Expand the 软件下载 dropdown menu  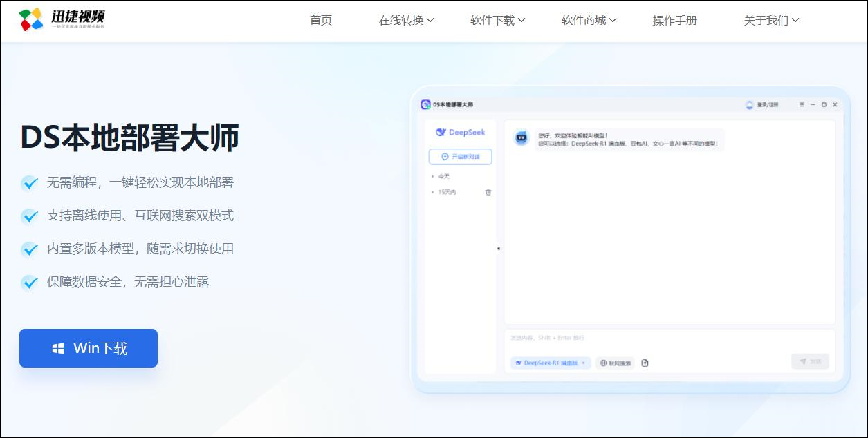click(x=498, y=21)
